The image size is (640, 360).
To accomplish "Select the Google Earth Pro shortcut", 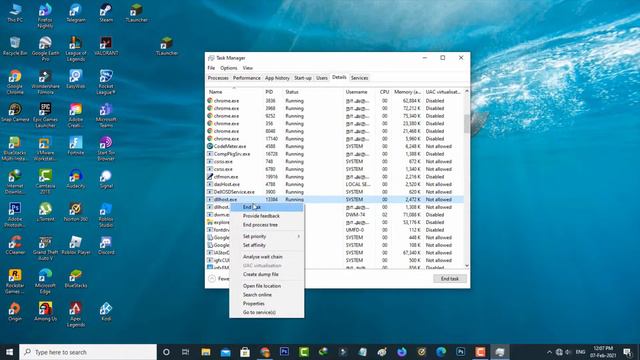I will tap(45, 49).
